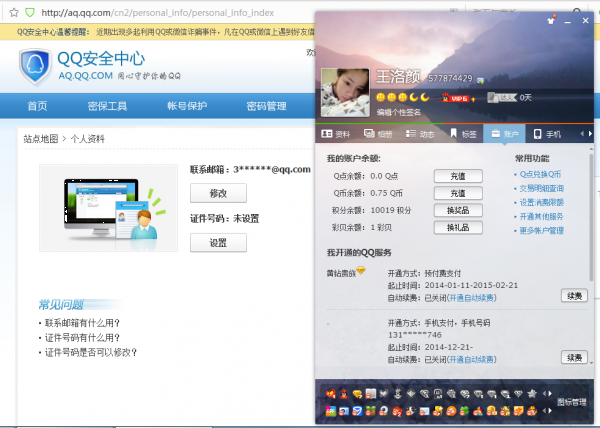600x428 pixels.
Task: Click the QQ安全中心 shield logo
Action: [x=35, y=66]
